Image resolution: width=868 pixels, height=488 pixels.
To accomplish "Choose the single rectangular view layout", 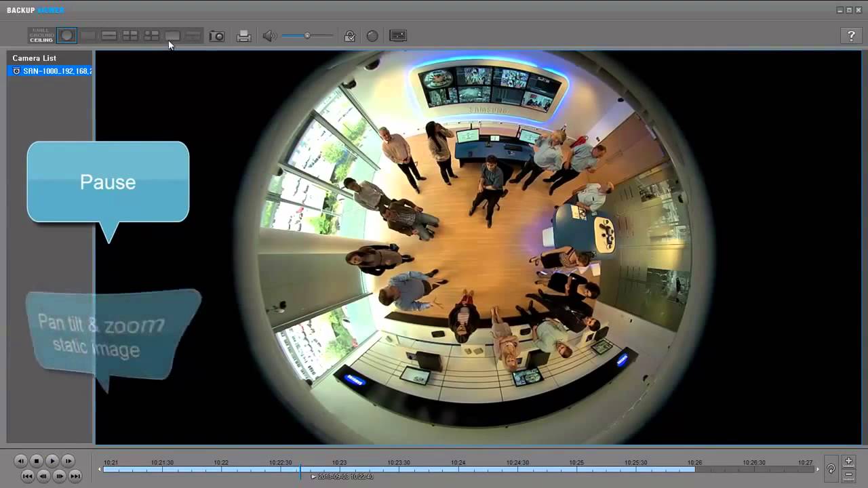I will (88, 36).
